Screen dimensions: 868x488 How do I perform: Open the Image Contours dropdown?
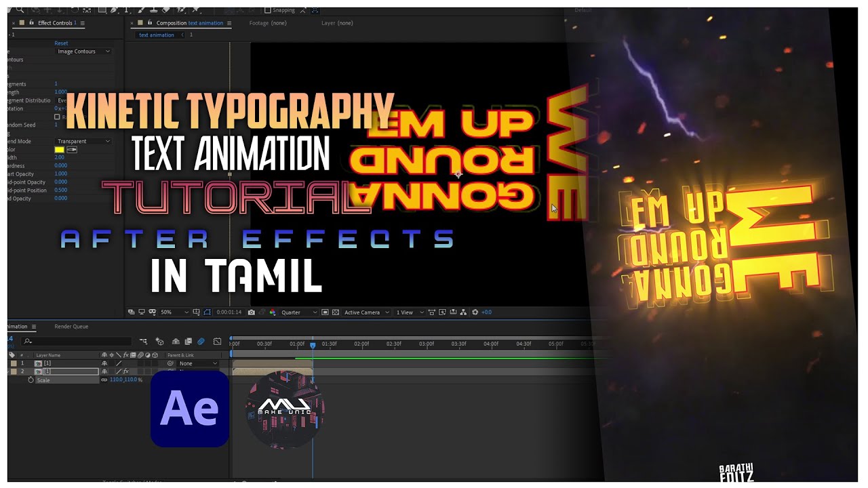click(83, 52)
